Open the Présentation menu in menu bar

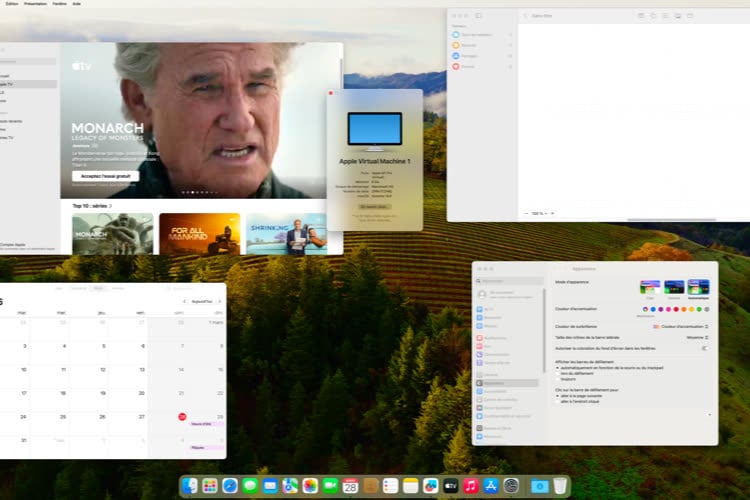[x=35, y=4]
